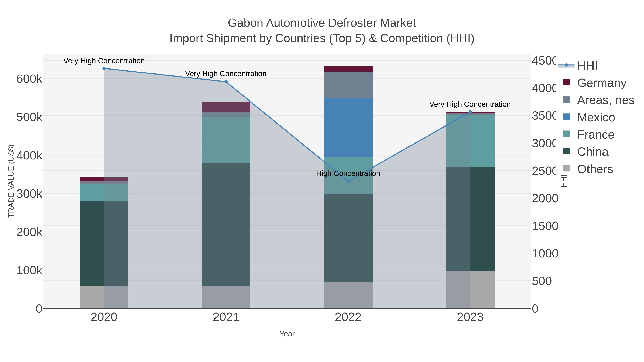
Task: Click the 100k y-axis tick label
Action: pyautogui.click(x=30, y=270)
